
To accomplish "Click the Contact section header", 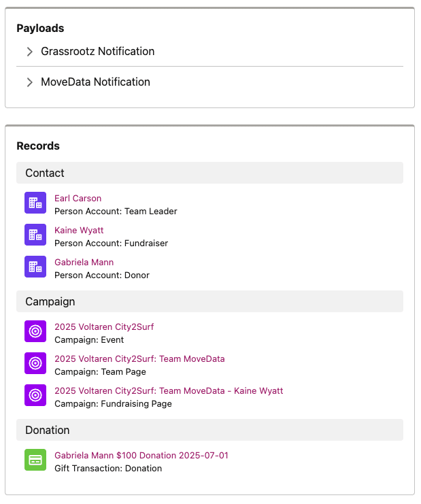I will click(x=210, y=173).
